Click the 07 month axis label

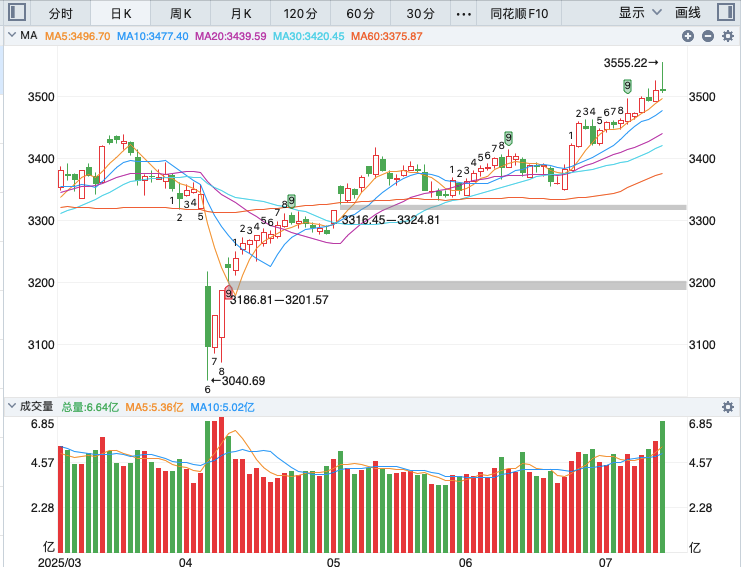[x=605, y=562]
